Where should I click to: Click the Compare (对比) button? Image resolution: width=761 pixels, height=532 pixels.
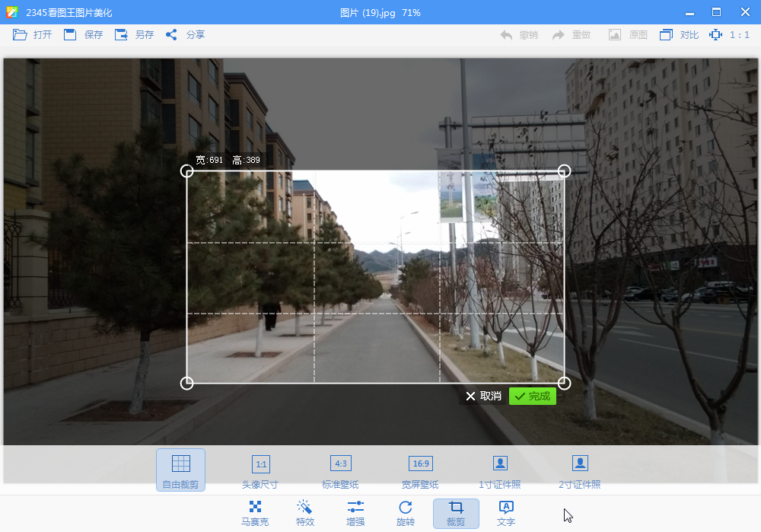[x=679, y=35]
